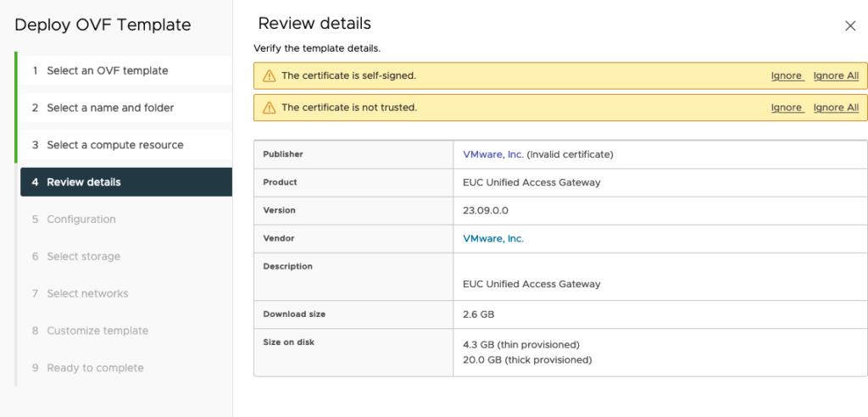Image resolution: width=868 pixels, height=417 pixels.
Task: Select step 5 Configuration
Action: (x=81, y=220)
